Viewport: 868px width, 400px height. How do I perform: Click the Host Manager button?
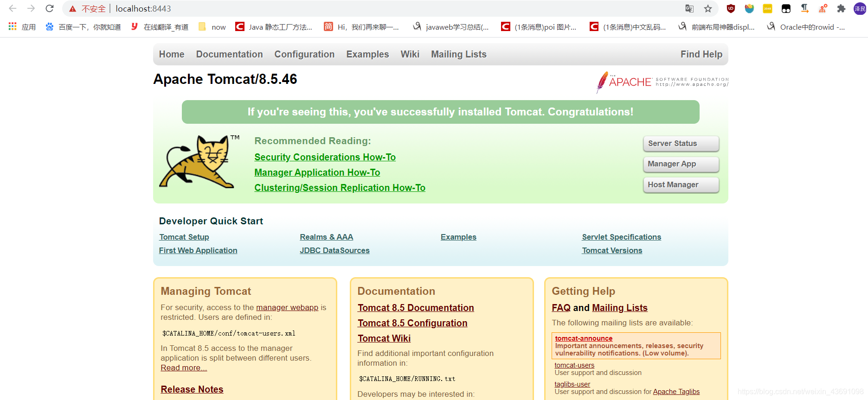681,184
